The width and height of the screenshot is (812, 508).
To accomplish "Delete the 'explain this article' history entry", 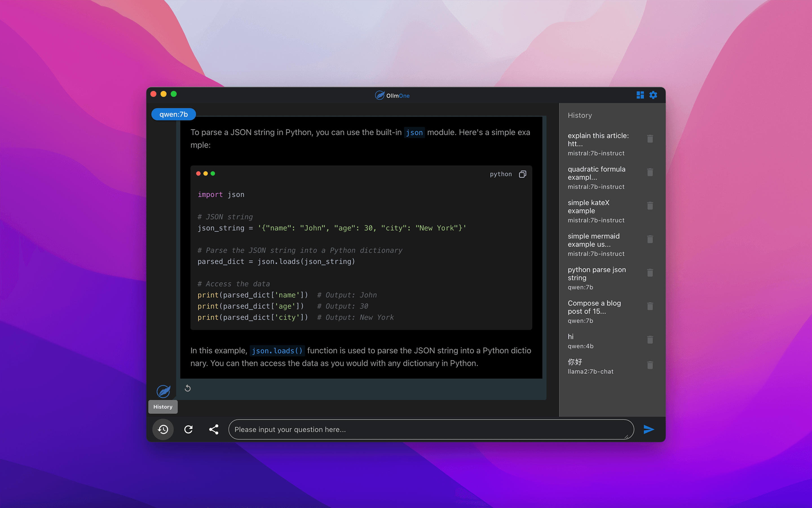I will click(x=650, y=139).
